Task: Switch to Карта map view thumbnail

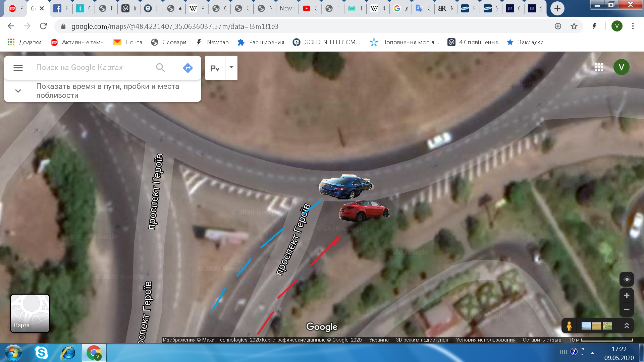Action: pos(30,313)
